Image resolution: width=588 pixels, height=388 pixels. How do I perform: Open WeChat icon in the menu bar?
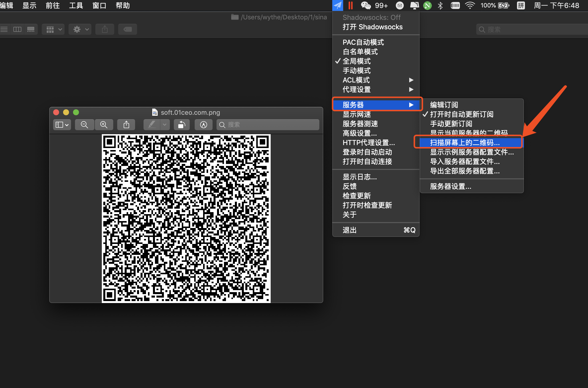coord(366,5)
